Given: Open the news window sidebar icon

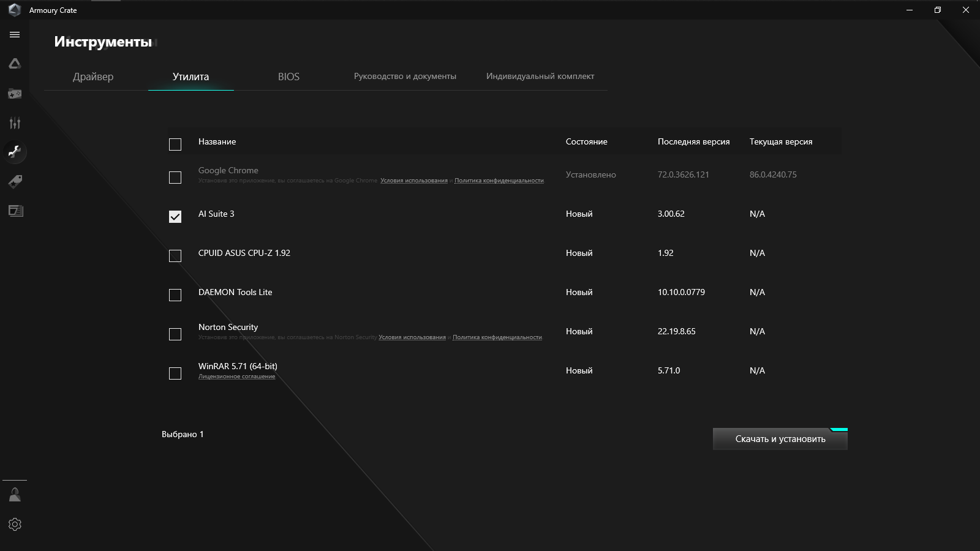Looking at the screenshot, I should click(15, 211).
